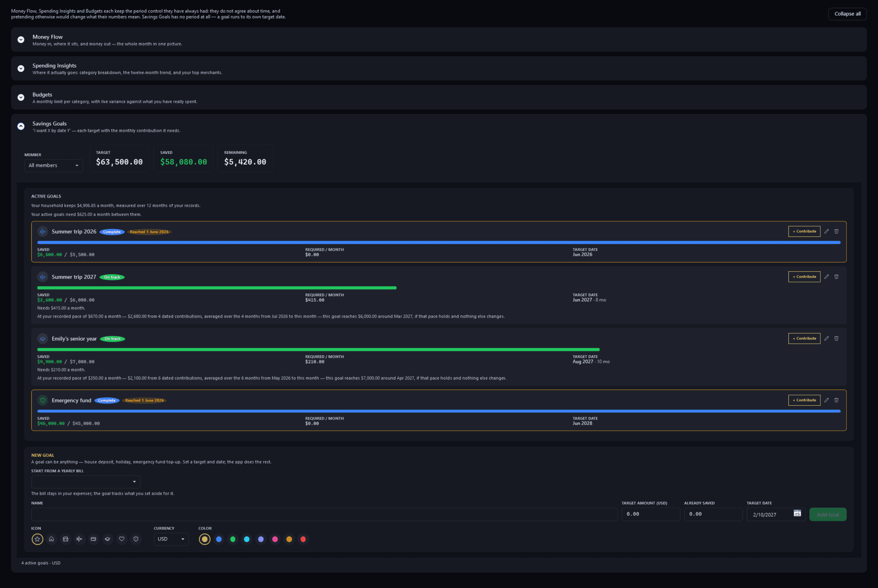Click the new goal Name input field
The width and height of the screenshot is (878, 588).
(324, 514)
